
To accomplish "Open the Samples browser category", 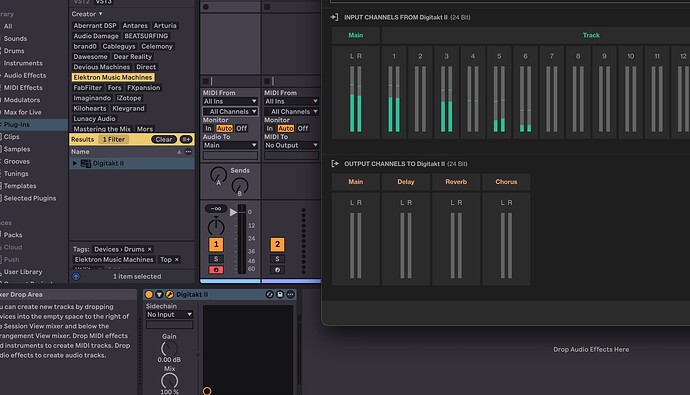I will pos(17,150).
